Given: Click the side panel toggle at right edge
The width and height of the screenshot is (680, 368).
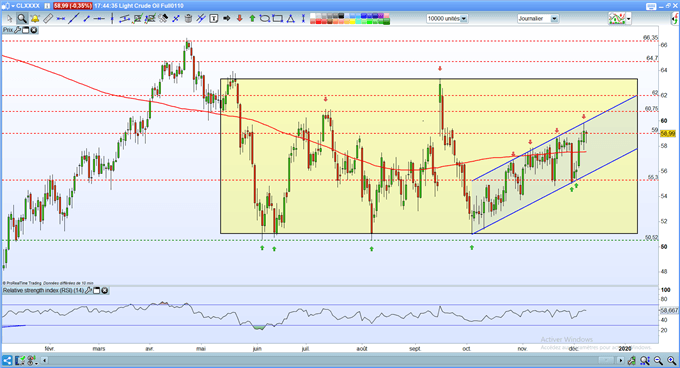Looking at the screenshot, I should coord(675,19).
